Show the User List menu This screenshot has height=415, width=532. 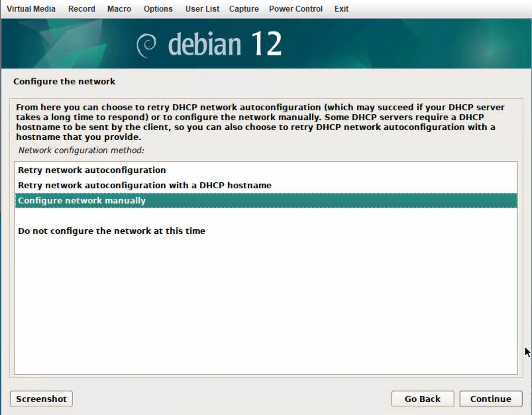pos(202,9)
